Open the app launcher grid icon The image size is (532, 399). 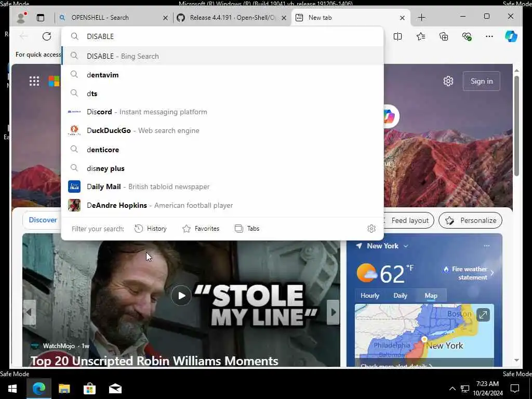click(34, 81)
